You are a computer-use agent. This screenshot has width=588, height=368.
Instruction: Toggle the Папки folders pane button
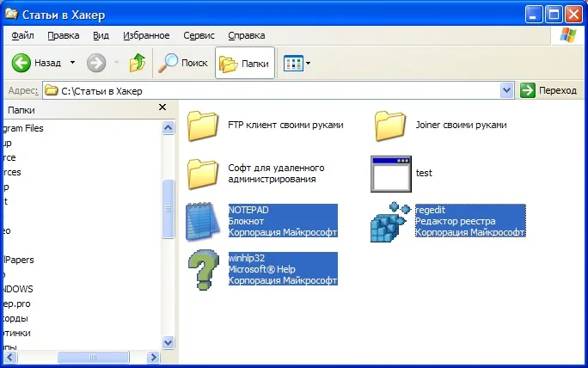point(245,63)
